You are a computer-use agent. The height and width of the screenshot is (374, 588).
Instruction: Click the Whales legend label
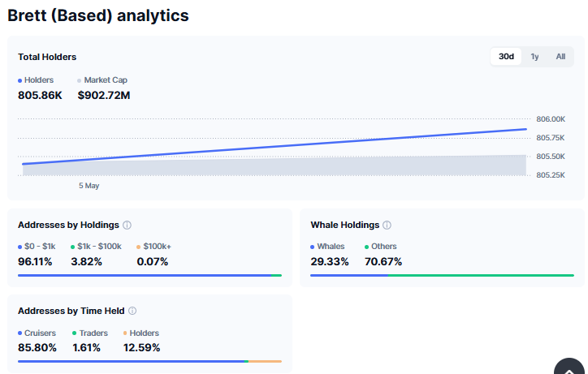(x=327, y=247)
